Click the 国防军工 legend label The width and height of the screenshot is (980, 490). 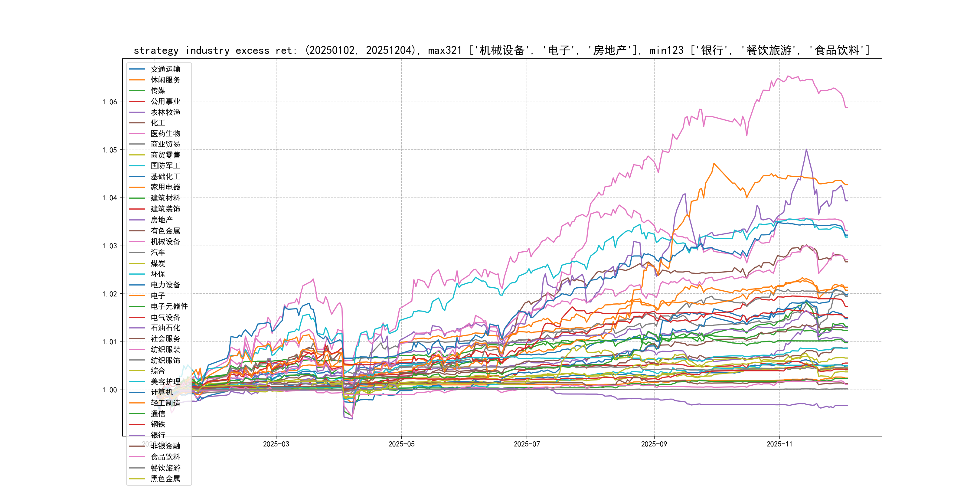click(x=165, y=165)
